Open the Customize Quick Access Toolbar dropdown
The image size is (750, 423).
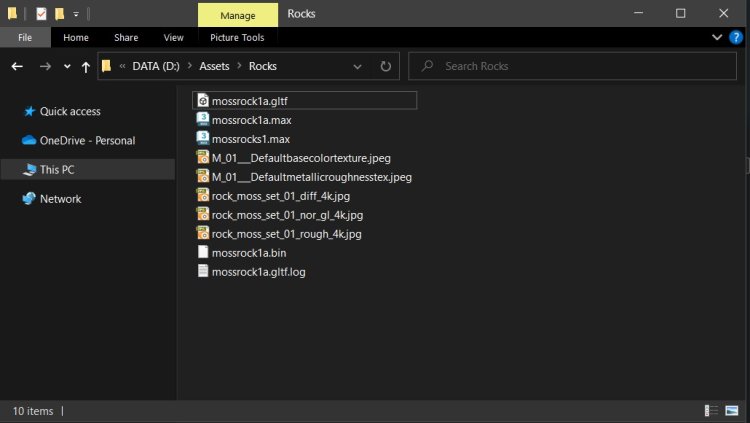(x=76, y=14)
